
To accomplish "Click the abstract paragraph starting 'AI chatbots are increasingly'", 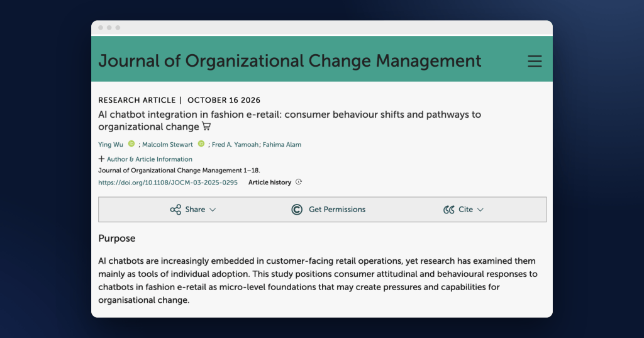I will pos(318,281).
